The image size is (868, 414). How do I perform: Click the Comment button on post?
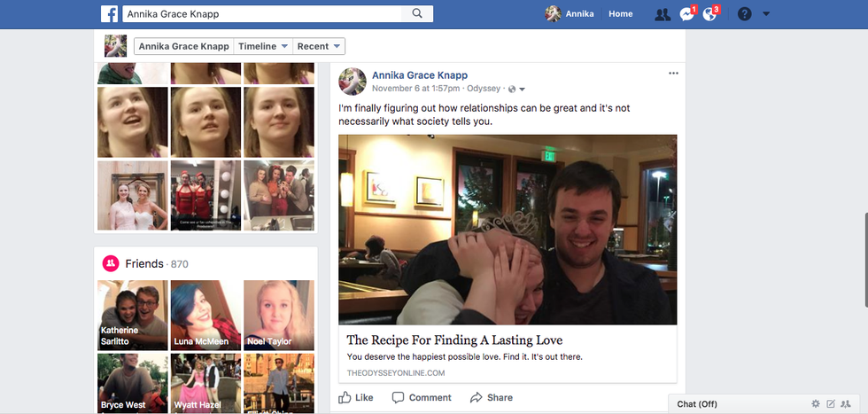click(422, 398)
